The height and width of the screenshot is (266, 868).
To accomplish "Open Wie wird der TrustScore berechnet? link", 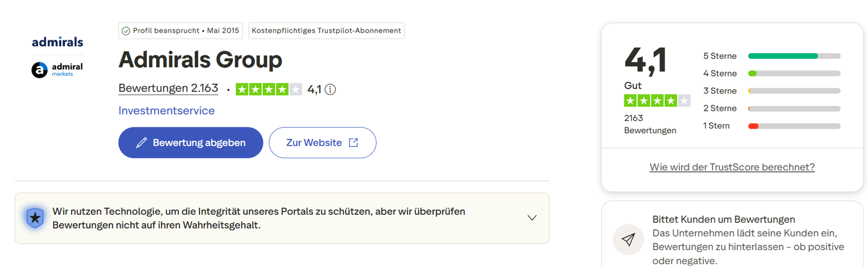I will tap(732, 167).
